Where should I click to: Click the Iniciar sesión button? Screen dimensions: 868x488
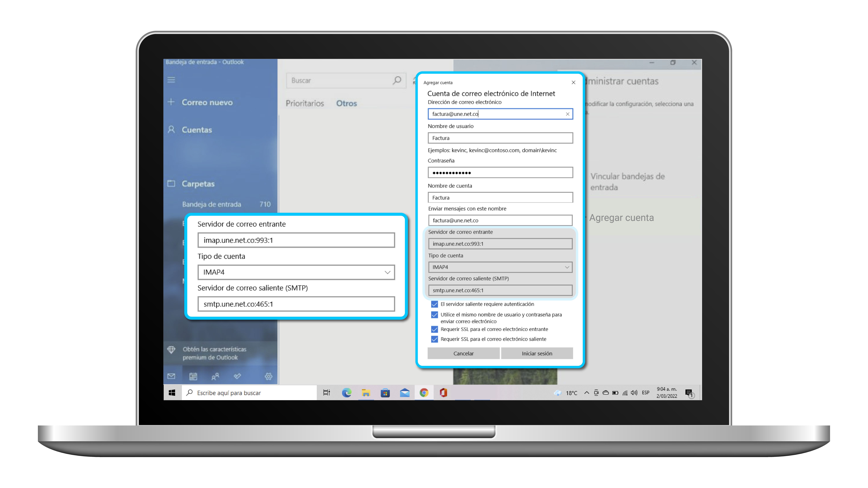(x=537, y=353)
